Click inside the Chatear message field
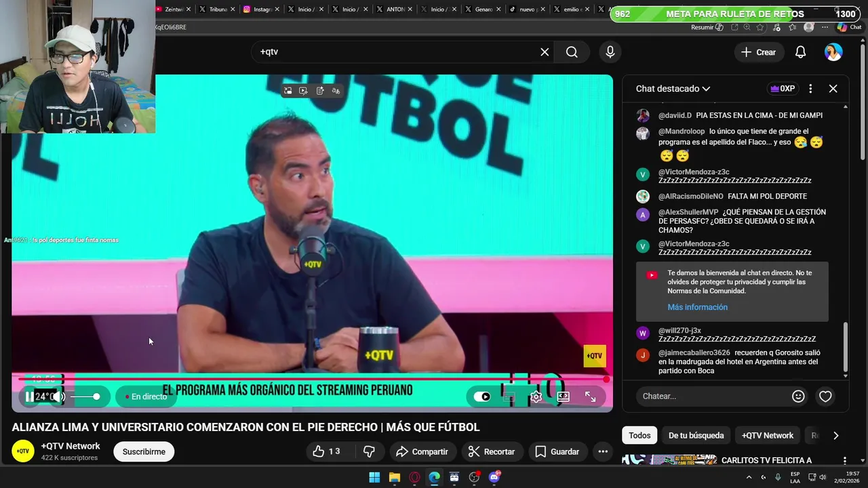868x488 pixels. (712, 396)
